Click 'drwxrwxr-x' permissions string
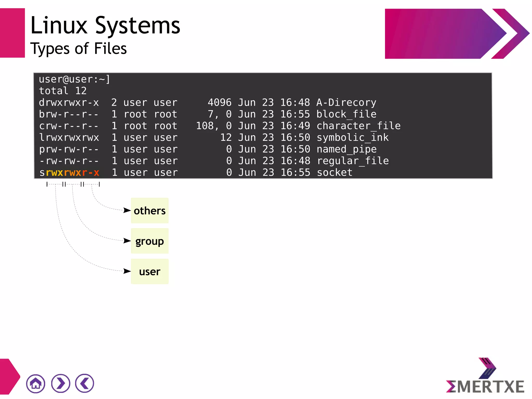 pyautogui.click(x=69, y=103)
